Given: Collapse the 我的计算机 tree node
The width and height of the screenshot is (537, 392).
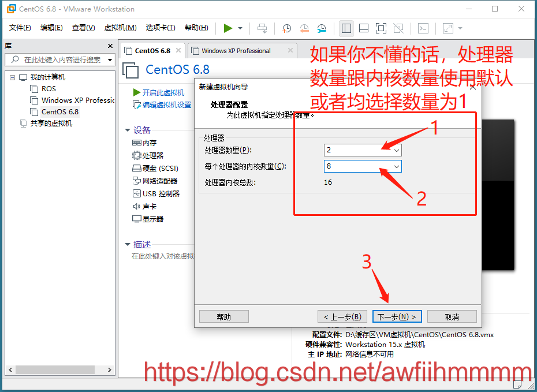Looking at the screenshot, I should [12, 77].
